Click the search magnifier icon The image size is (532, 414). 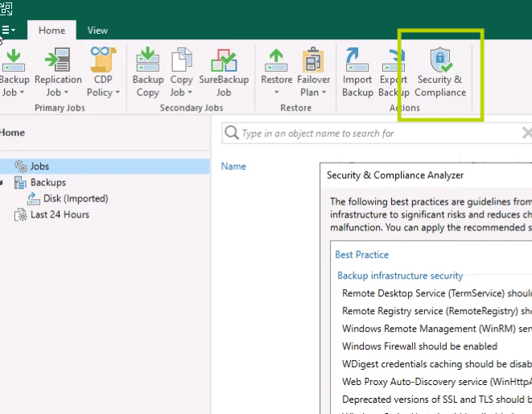click(x=232, y=133)
